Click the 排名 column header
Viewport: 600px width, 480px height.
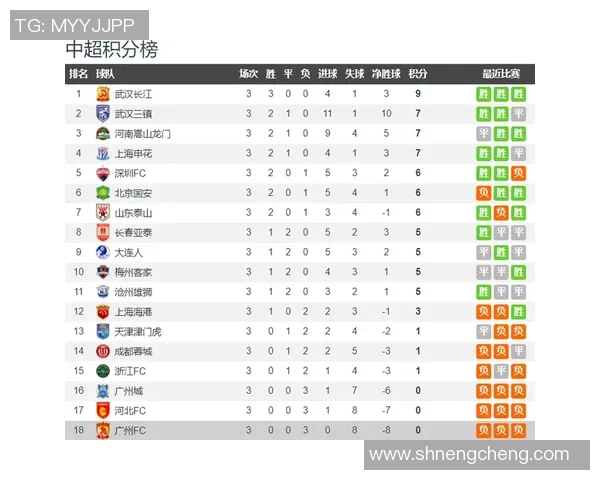(78, 74)
